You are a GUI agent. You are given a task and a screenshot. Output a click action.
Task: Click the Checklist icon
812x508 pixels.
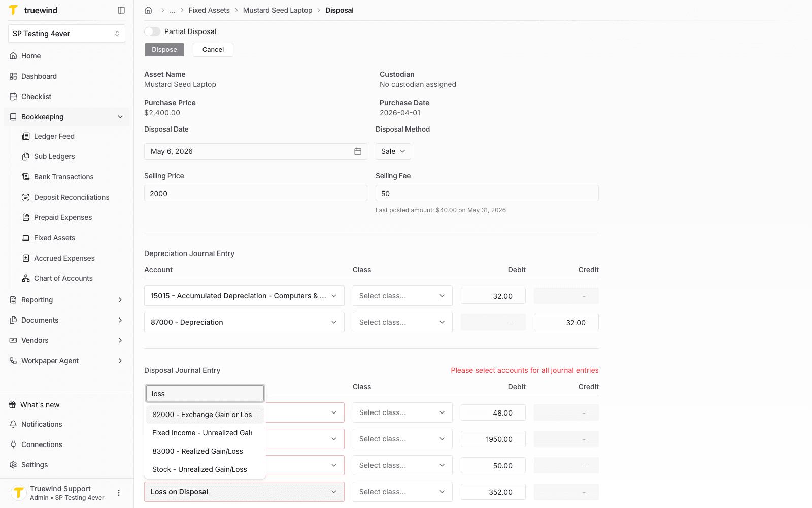click(x=13, y=97)
